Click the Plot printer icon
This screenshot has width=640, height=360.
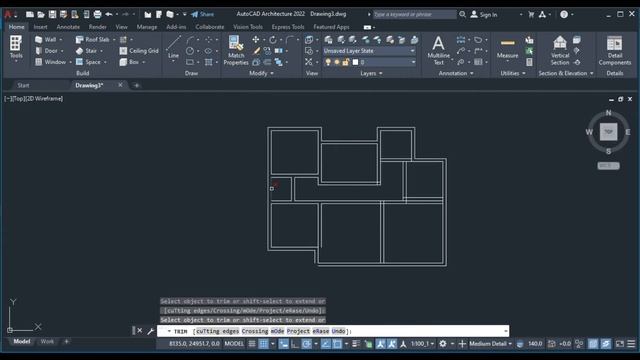pyautogui.click(x=97, y=14)
